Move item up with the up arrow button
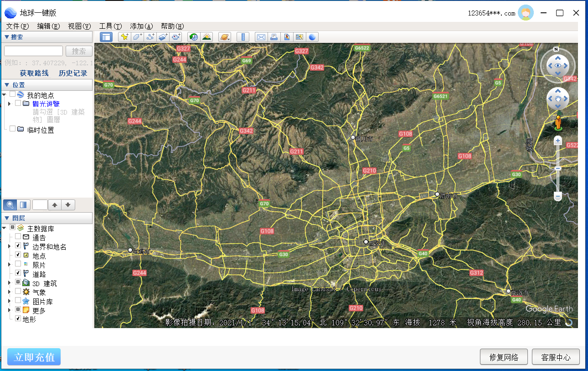The width and height of the screenshot is (588, 371). (x=55, y=205)
